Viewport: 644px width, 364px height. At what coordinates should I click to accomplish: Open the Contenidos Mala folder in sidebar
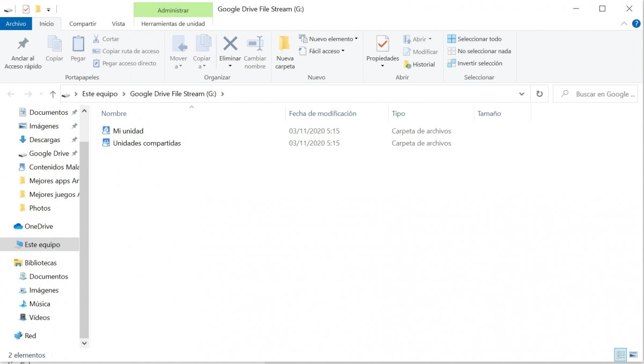(48, 167)
